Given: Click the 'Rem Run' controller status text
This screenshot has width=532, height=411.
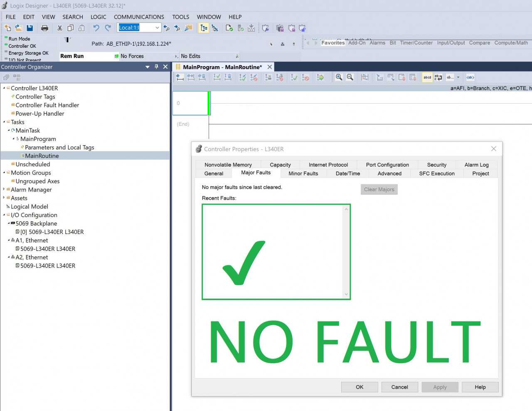Looking at the screenshot, I should tap(72, 56).
